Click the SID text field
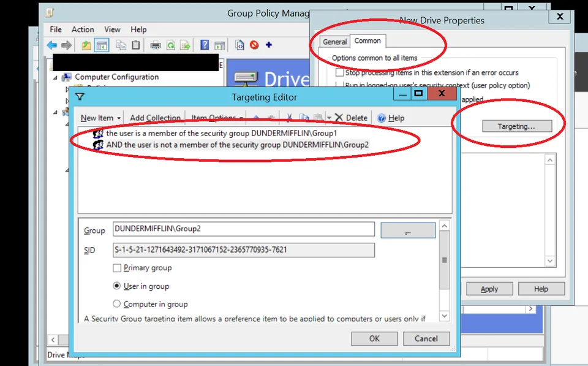This screenshot has width=588, height=366. click(244, 250)
